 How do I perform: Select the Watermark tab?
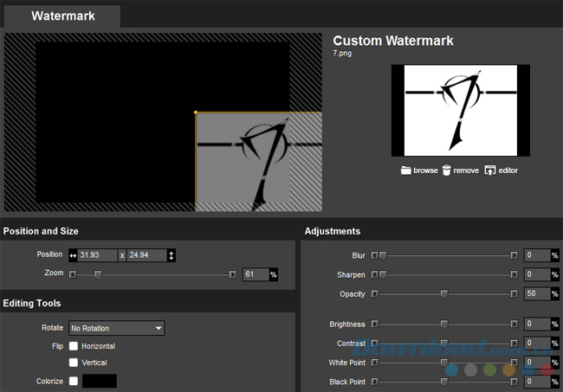62,16
